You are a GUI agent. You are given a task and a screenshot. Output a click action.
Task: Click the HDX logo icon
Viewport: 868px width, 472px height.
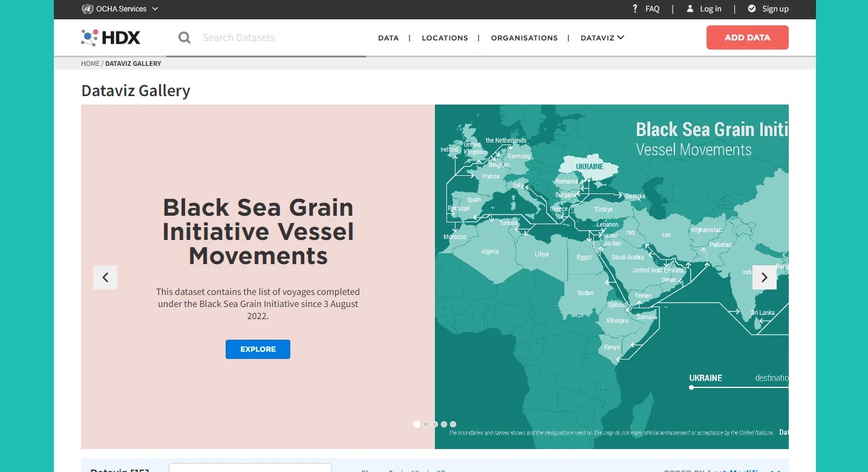tap(90, 37)
